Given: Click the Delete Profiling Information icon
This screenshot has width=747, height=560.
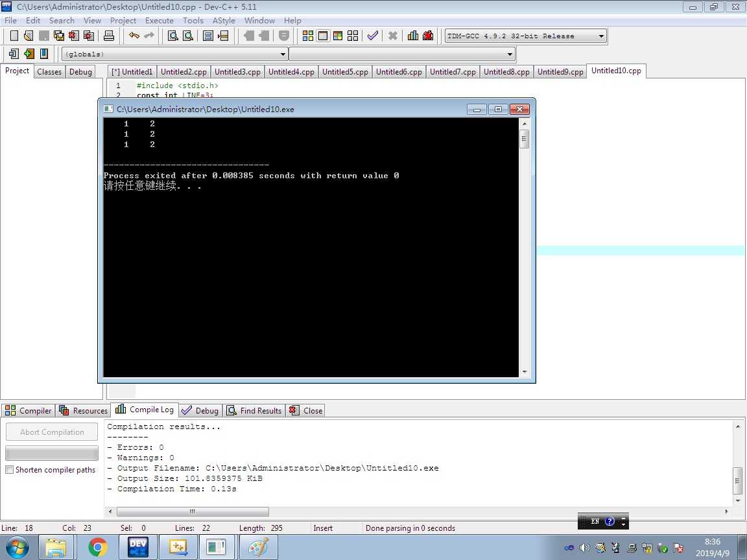Looking at the screenshot, I should (x=428, y=36).
